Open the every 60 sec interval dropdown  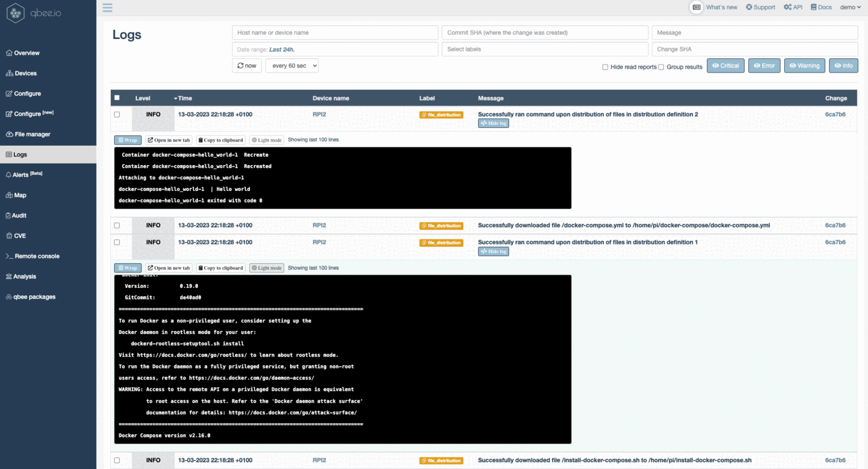coord(291,65)
